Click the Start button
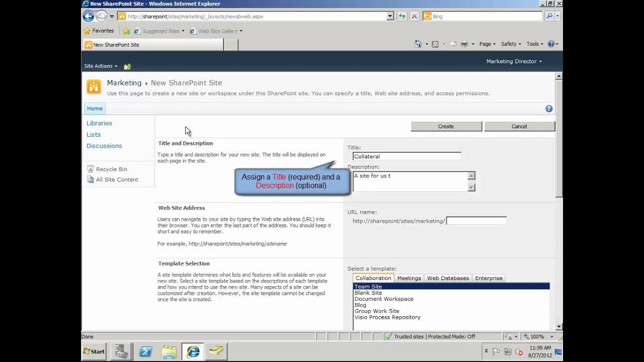Viewport: 644px width, 362px height. click(x=94, y=351)
